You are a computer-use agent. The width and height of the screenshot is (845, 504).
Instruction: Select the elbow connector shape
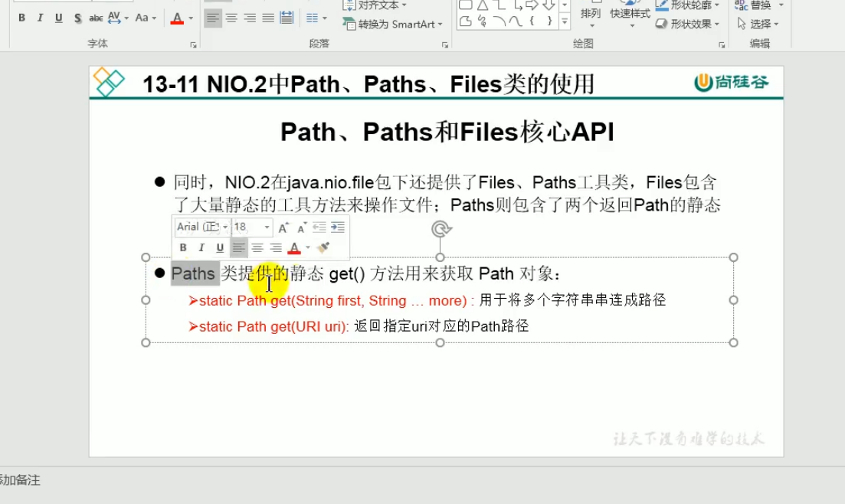499,5
